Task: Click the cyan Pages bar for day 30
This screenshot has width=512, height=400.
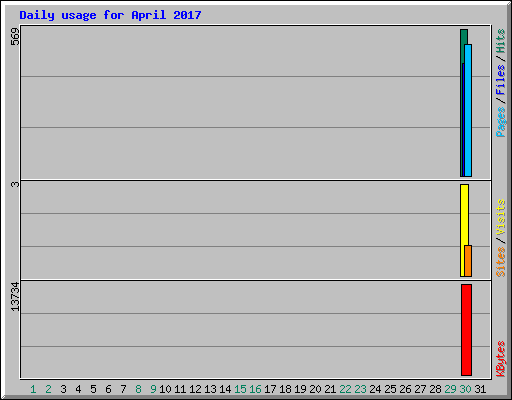Action: (x=468, y=110)
